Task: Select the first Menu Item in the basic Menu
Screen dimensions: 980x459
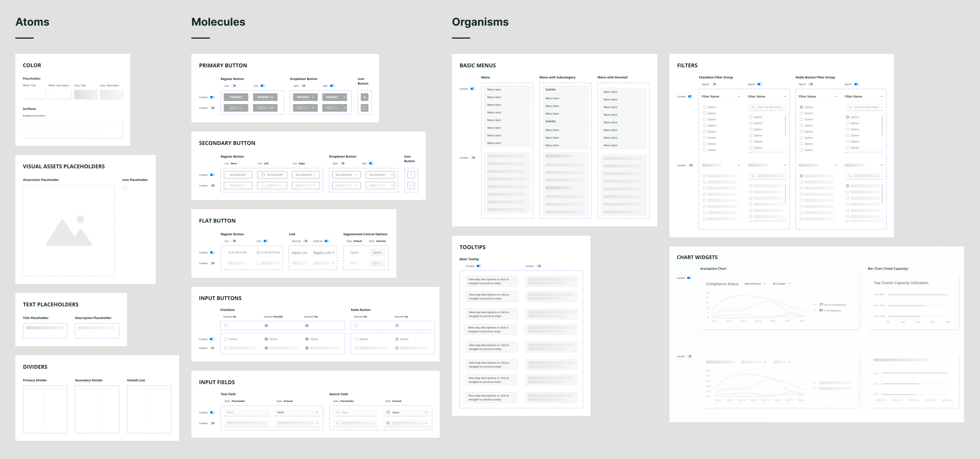Action: 494,89
